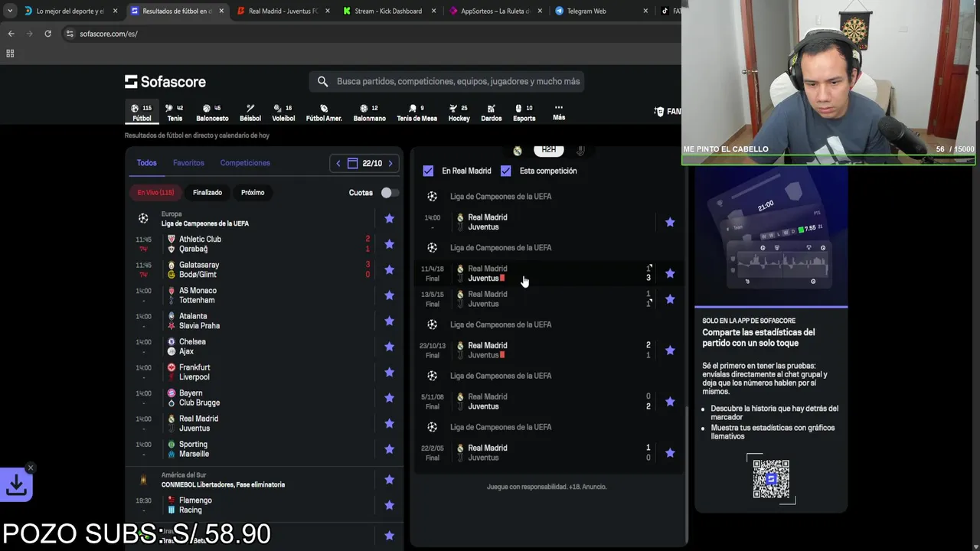Reload the page in the browser
The image size is (980, 551).
click(x=47, y=34)
